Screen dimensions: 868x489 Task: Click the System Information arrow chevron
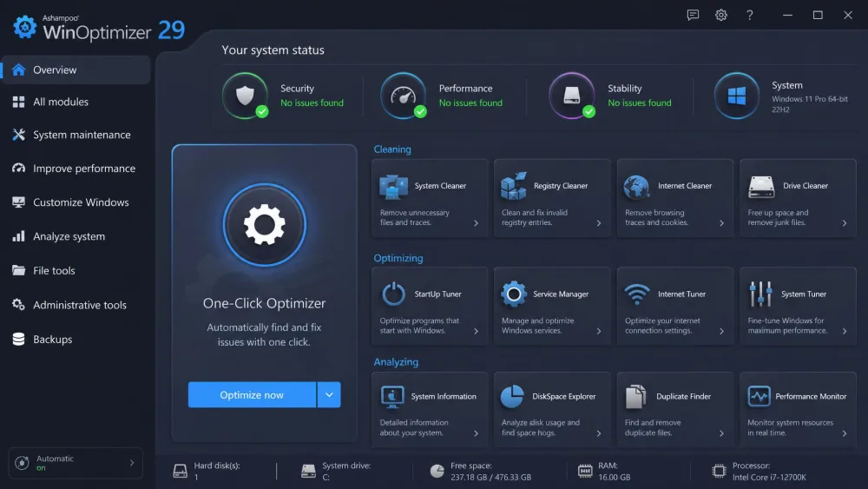tap(476, 433)
